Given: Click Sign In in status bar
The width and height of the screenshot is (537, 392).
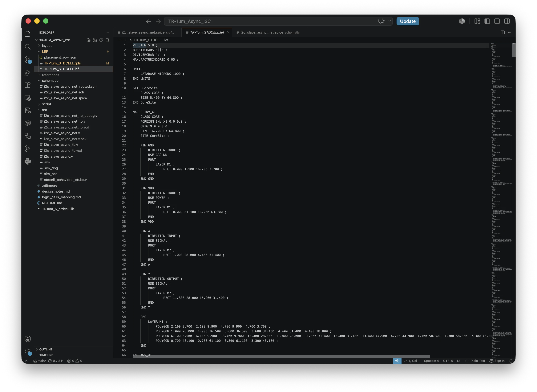Looking at the screenshot, I should [497, 361].
